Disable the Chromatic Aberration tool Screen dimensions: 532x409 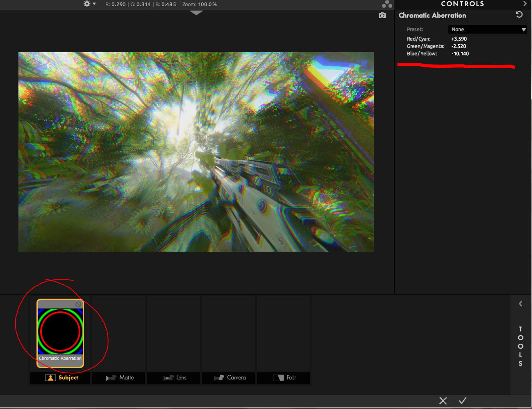(78, 304)
